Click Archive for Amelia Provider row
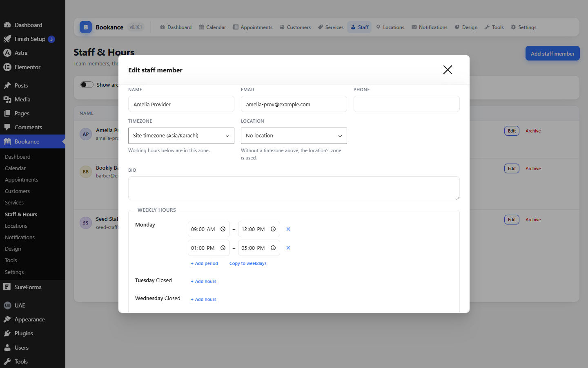 click(x=533, y=131)
